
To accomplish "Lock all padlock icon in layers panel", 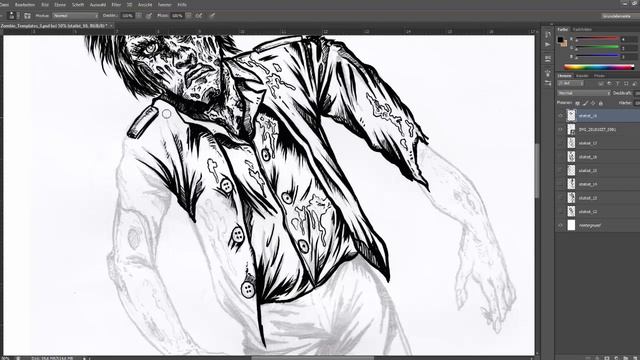I will (600, 103).
